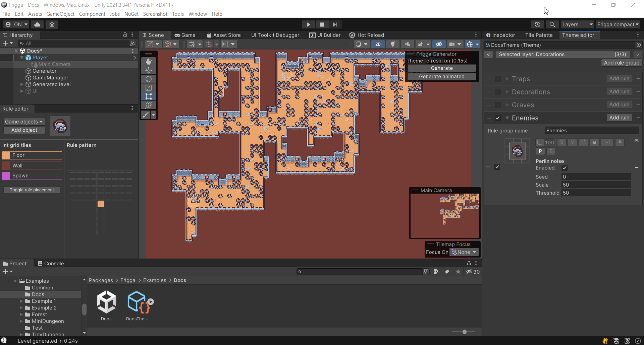The width and height of the screenshot is (644, 345).
Task: Select the Rect tool
Action: point(149,96)
